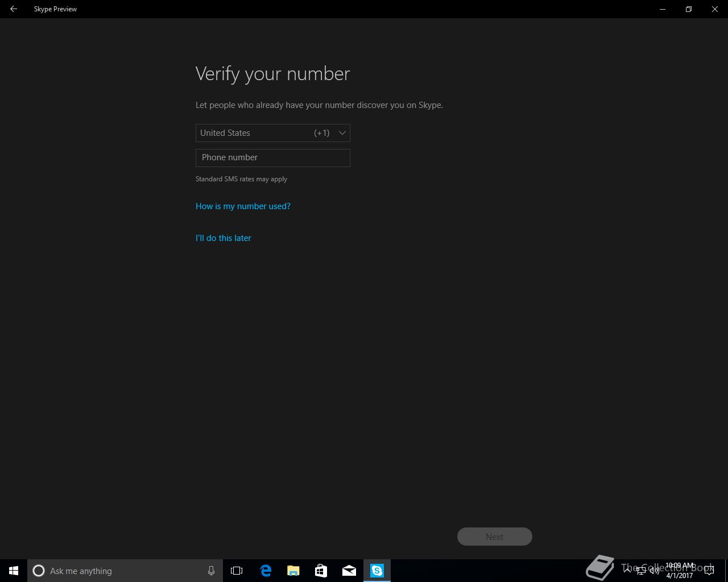Open the 'How is my number used?' link

(243, 206)
